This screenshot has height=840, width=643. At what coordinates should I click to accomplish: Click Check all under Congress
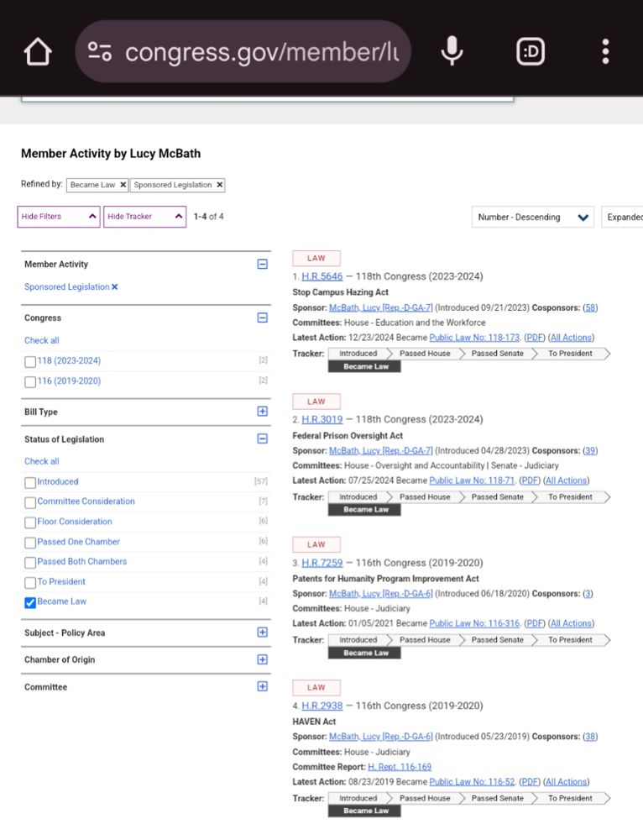tap(42, 340)
